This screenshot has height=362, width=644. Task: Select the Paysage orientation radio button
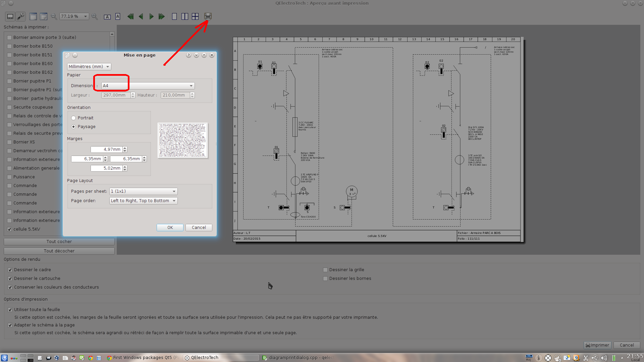click(x=73, y=127)
